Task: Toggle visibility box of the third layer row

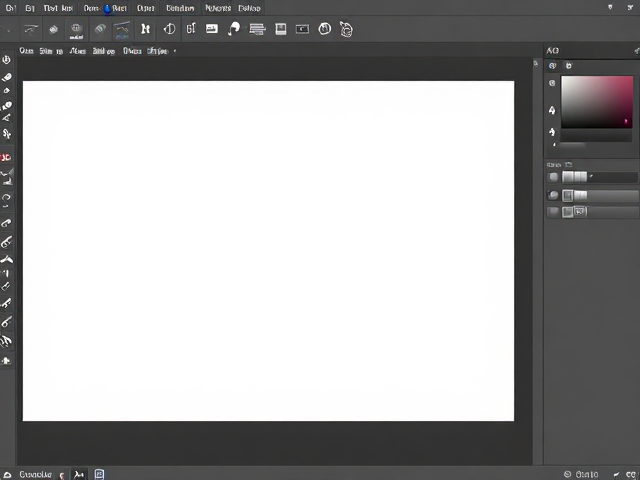Action: 553,212
